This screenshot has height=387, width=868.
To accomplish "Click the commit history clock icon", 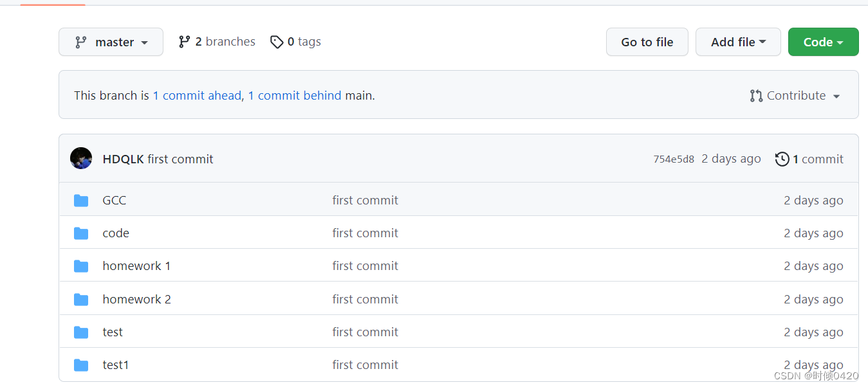I will pos(782,159).
